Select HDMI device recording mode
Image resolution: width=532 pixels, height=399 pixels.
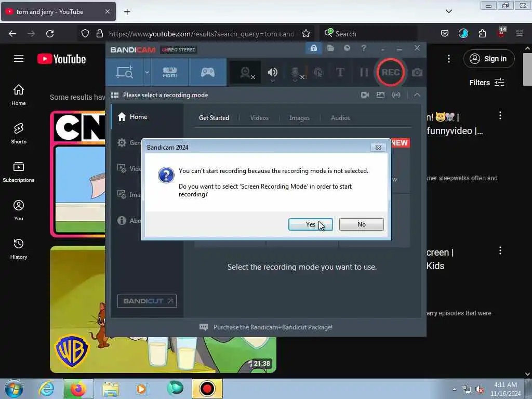(170, 72)
